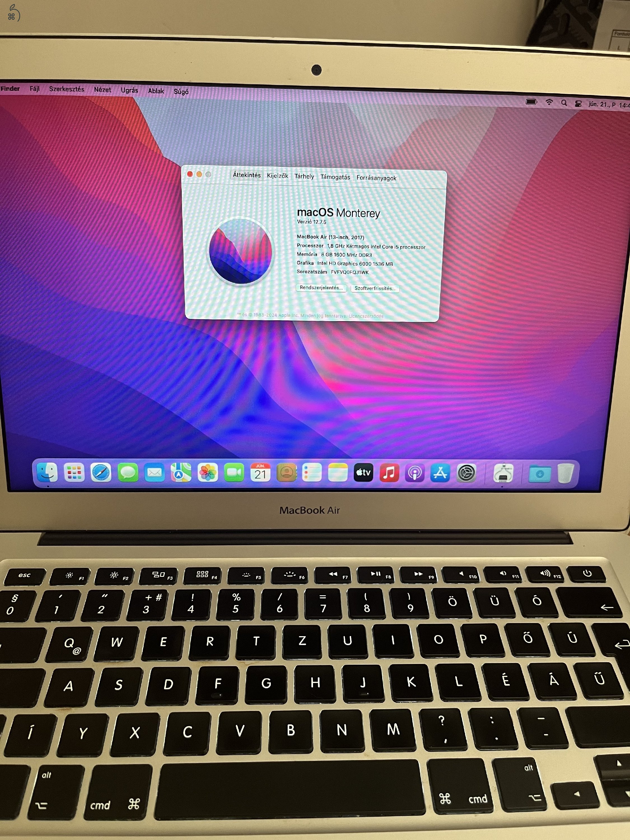The image size is (630, 840).
Task: Open System Preferences in the Dock
Action: pyautogui.click(x=466, y=473)
